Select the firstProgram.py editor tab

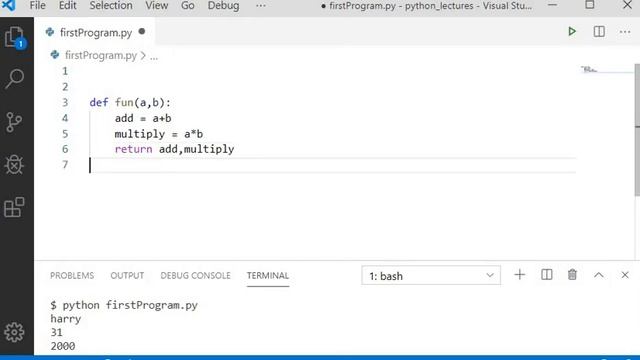coord(96,32)
